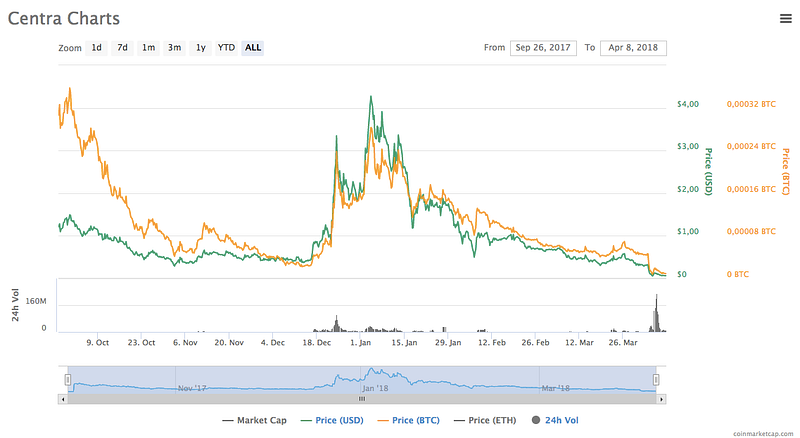Image resolution: width=800 pixels, height=438 pixels.
Task: Click the navigator scrollbar thumb grip
Action: point(362,399)
